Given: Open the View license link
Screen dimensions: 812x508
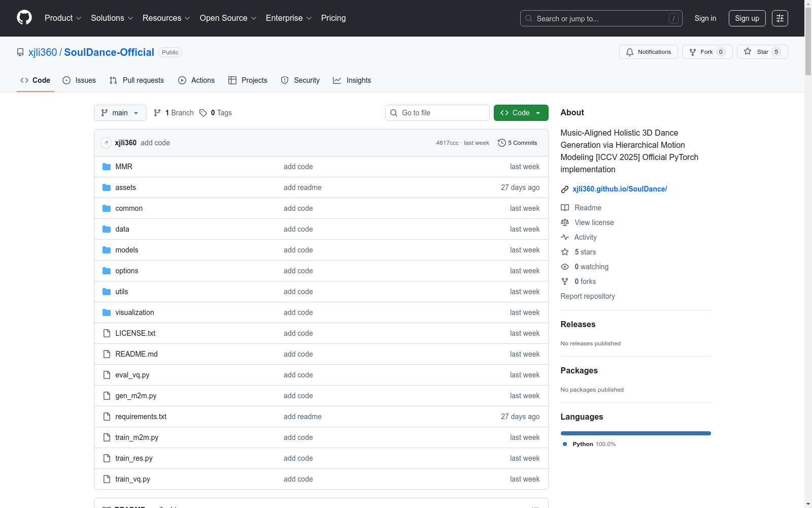Looking at the screenshot, I should (588, 223).
